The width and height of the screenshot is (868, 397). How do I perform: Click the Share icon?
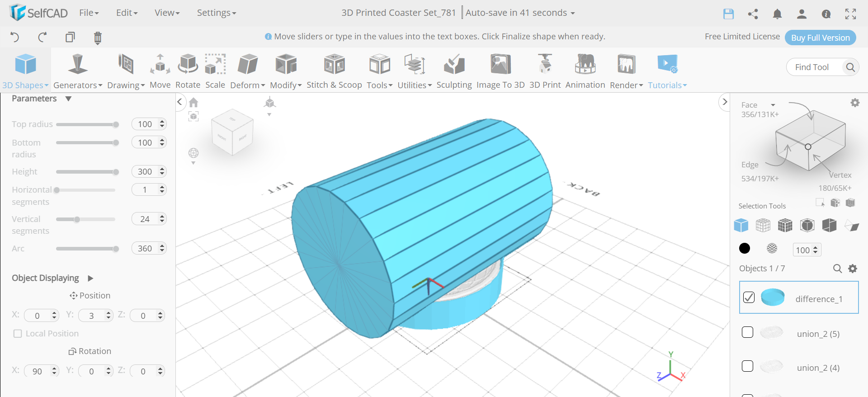pyautogui.click(x=753, y=14)
